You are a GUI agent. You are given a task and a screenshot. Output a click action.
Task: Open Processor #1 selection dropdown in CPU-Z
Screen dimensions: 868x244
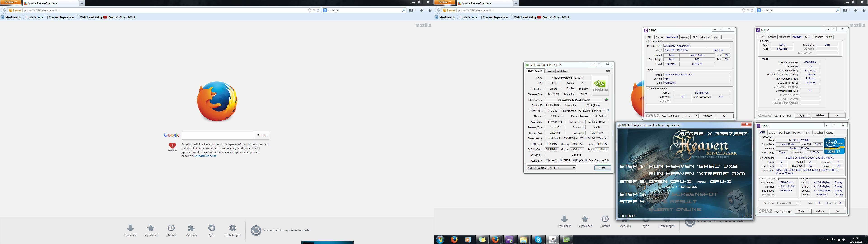788,203
